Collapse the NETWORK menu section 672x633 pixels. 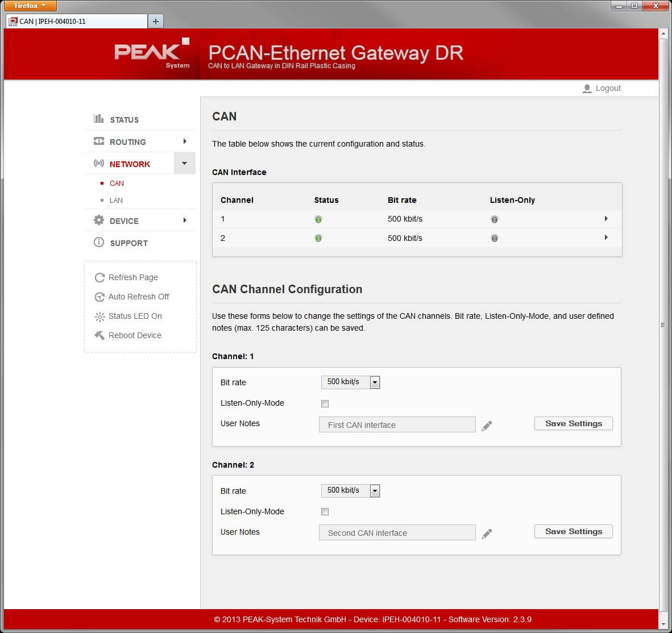coord(184,163)
